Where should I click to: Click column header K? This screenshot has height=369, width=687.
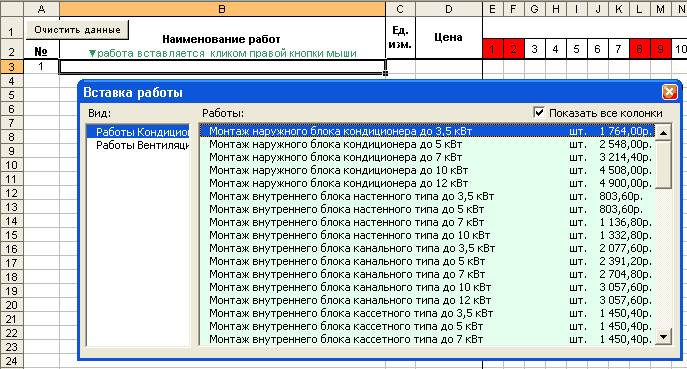point(618,9)
